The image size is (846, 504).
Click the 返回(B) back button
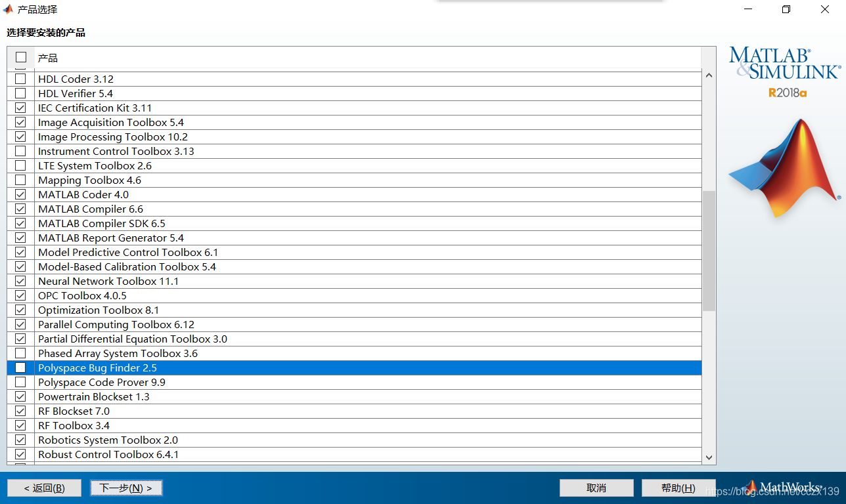(x=44, y=488)
